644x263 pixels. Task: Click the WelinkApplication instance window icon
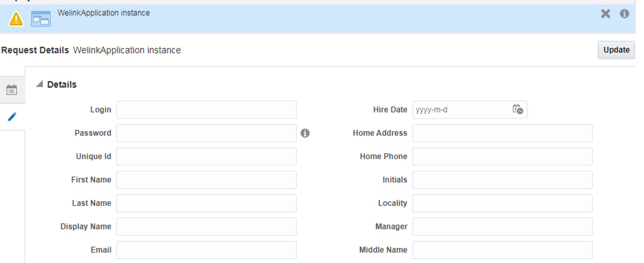coord(41,19)
